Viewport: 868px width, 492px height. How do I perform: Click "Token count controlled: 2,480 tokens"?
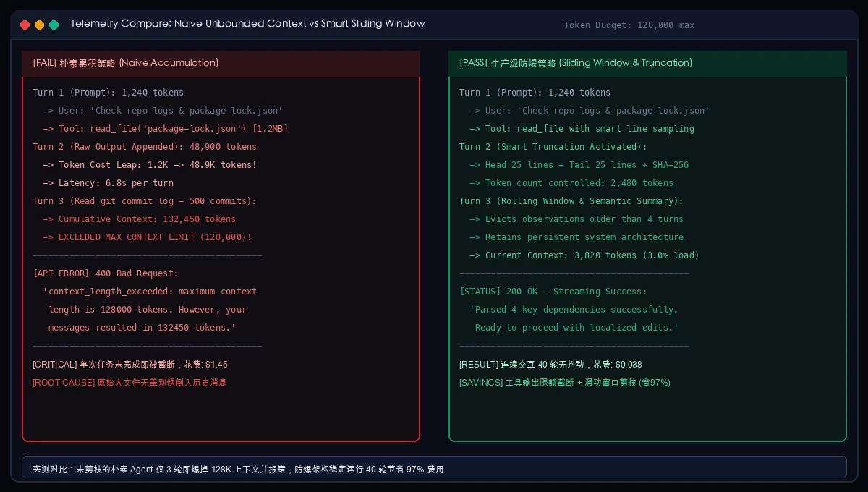pyautogui.click(x=571, y=183)
